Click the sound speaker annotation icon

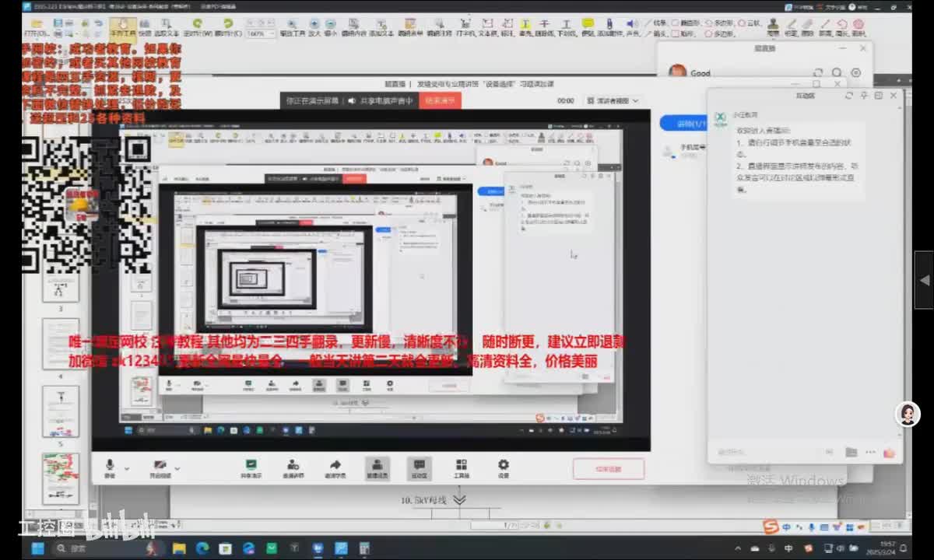click(633, 28)
